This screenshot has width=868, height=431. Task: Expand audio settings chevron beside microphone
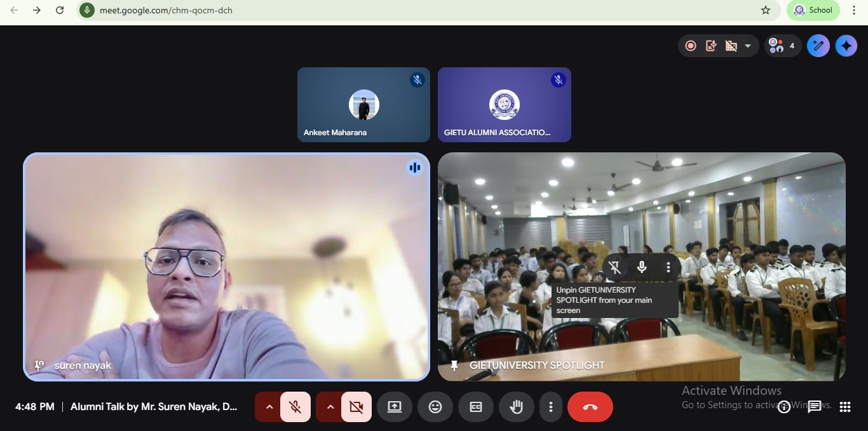point(269,407)
